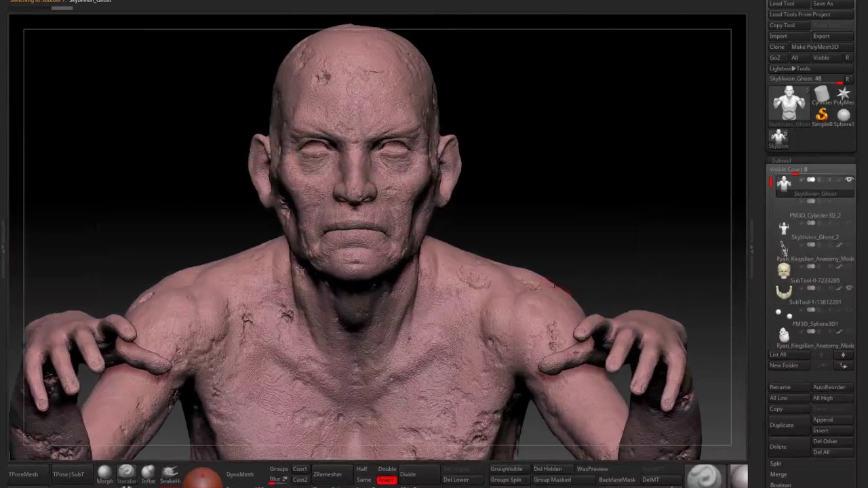Adjust the Visible Count slider

click(811, 169)
